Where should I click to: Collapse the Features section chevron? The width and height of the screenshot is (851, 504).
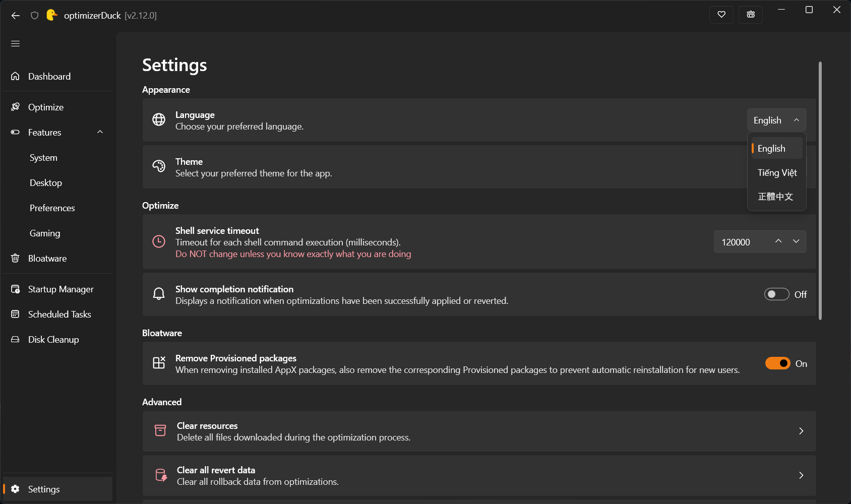coord(100,132)
